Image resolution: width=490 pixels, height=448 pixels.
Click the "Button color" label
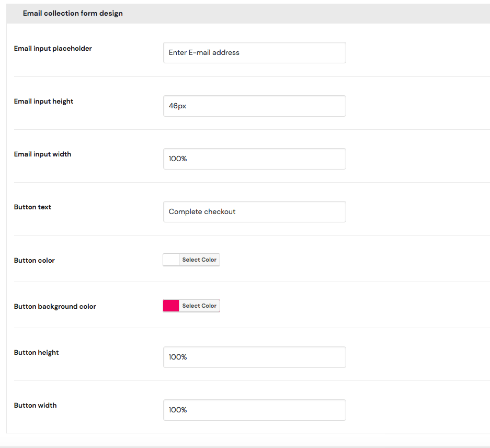34,261
